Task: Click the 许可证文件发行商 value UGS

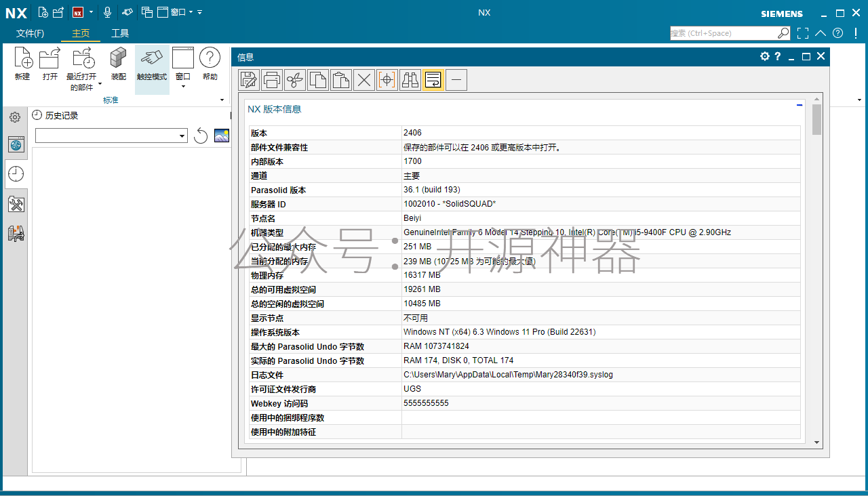Action: [x=412, y=389]
